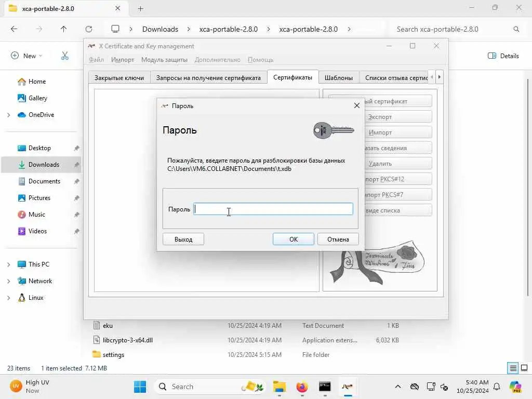Open a new Explorer tab
The height and width of the screenshot is (399, 532).
(140, 9)
